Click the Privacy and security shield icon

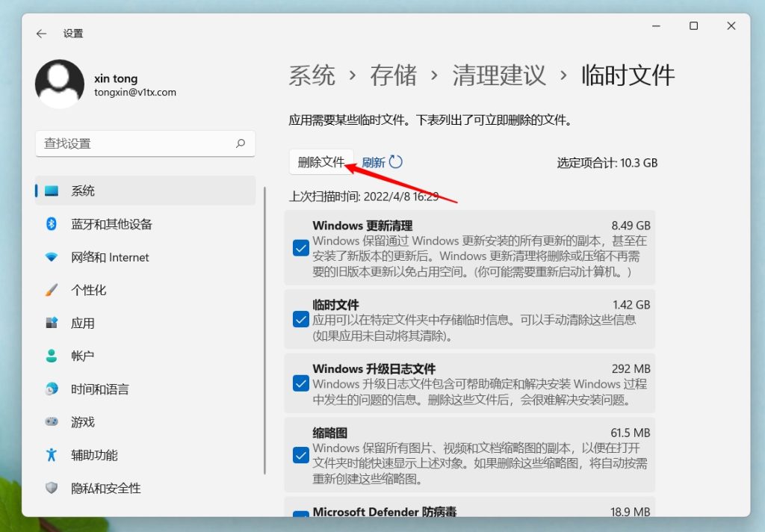pyautogui.click(x=52, y=488)
